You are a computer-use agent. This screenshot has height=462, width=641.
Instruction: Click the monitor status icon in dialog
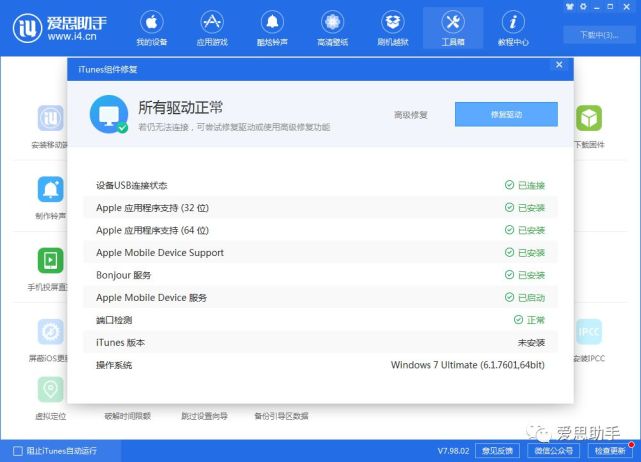pos(109,114)
